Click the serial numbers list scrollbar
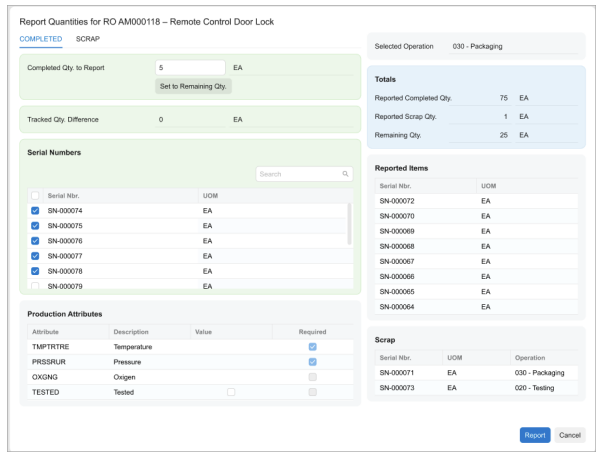The image size is (604, 462). pos(349,225)
